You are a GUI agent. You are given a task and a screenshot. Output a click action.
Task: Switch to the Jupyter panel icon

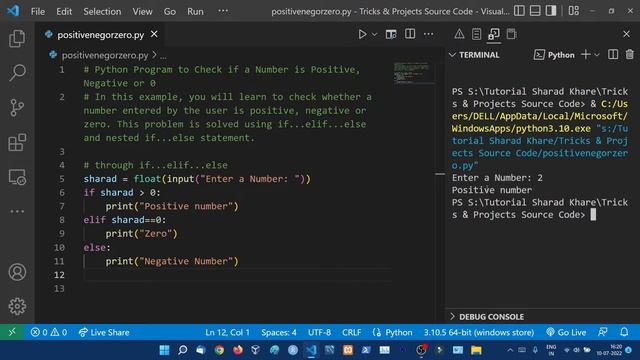point(511,34)
